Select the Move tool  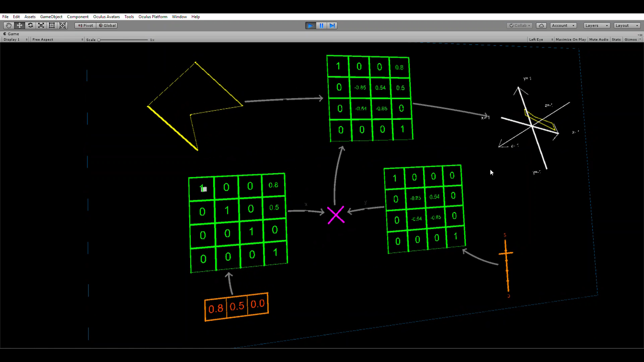coord(19,25)
